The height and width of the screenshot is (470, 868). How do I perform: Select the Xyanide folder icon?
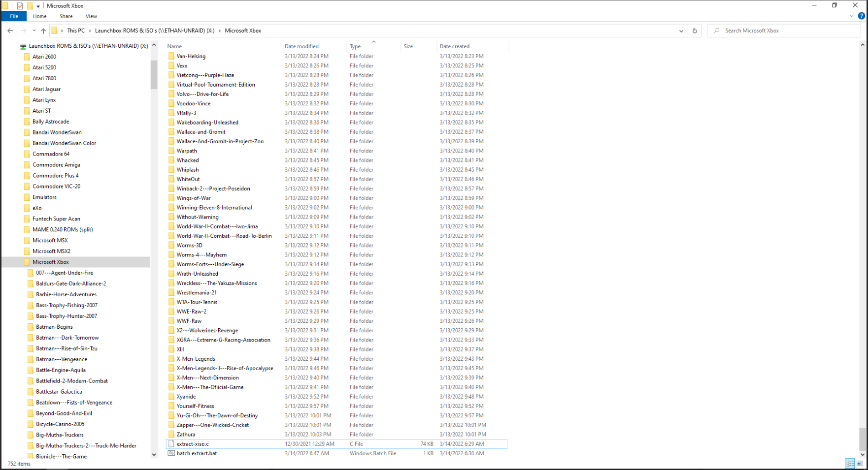(x=171, y=397)
